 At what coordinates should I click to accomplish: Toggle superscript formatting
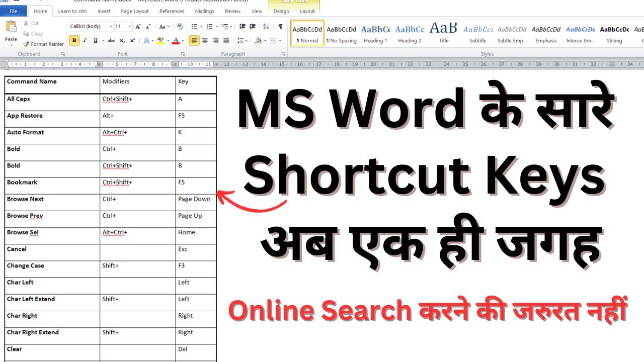point(132,41)
